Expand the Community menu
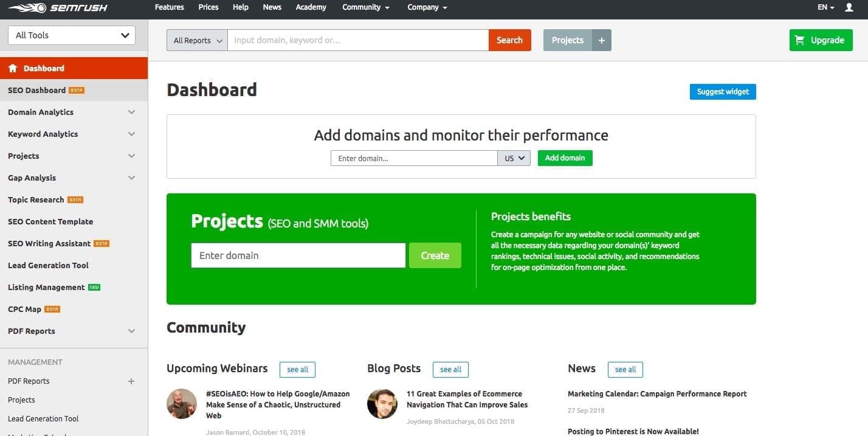 366,7
